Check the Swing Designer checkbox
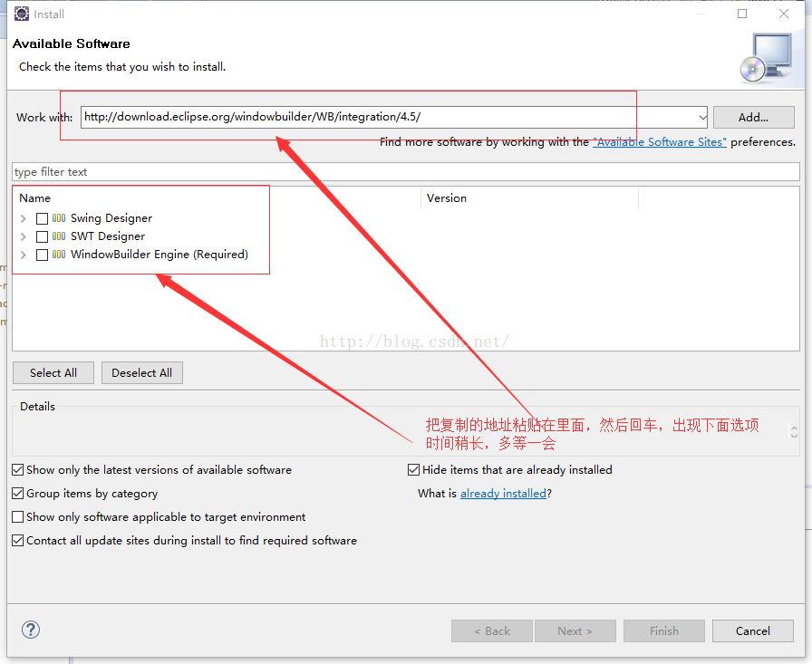Image resolution: width=812 pixels, height=664 pixels. point(42,218)
